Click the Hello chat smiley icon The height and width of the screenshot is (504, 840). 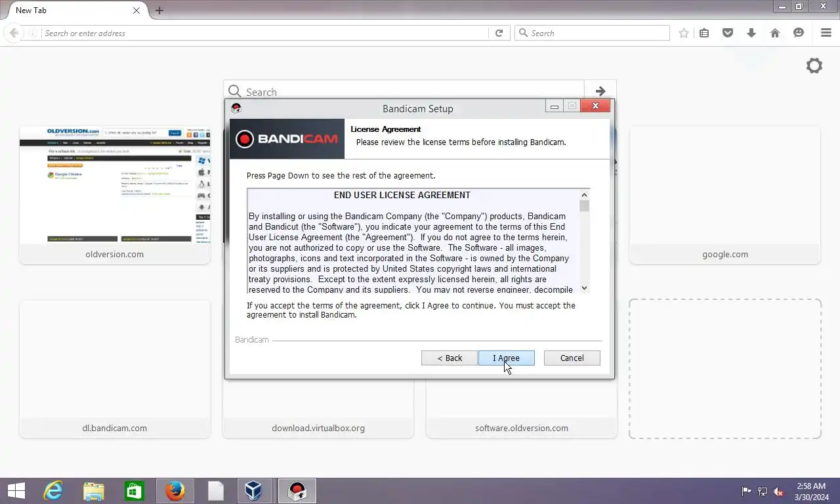click(x=799, y=33)
